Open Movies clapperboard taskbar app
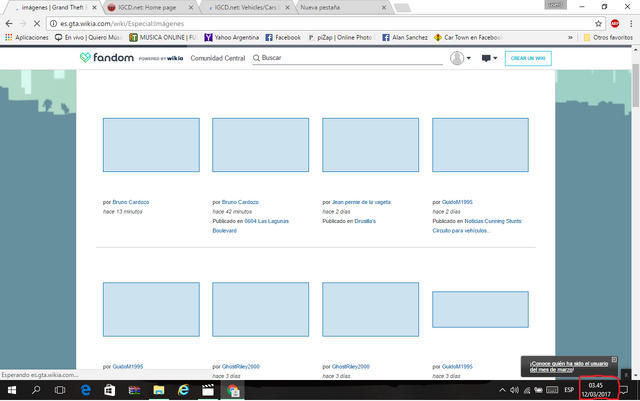This screenshot has width=640, height=401. (x=208, y=390)
